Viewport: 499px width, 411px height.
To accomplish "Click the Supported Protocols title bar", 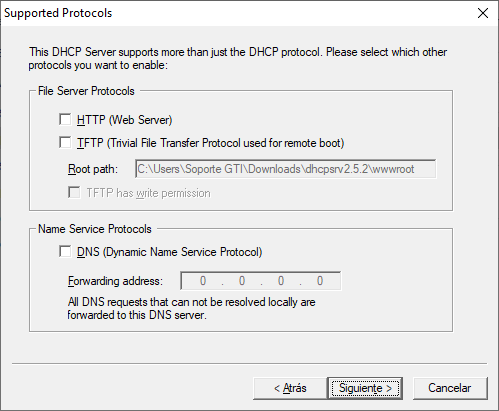I will tap(233, 13).
